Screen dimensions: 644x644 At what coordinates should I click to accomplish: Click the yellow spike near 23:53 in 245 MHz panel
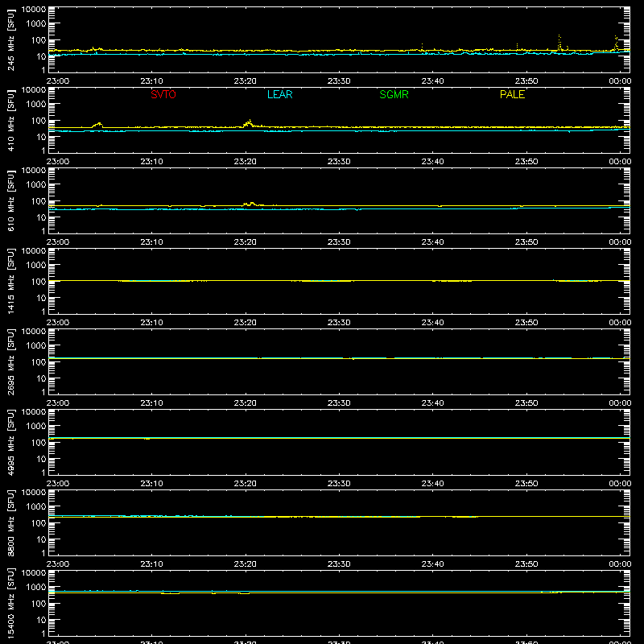tap(559, 43)
